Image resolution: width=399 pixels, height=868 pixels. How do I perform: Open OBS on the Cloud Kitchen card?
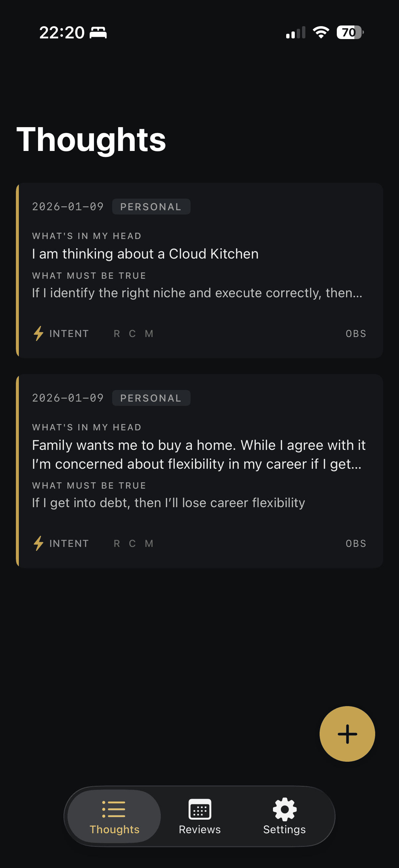(x=356, y=334)
